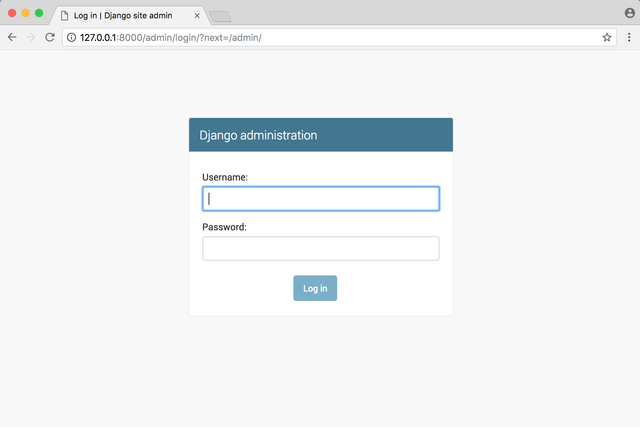Screen dimensions: 640x427
Task: Minimize the window with yellow button
Action: coord(26,13)
